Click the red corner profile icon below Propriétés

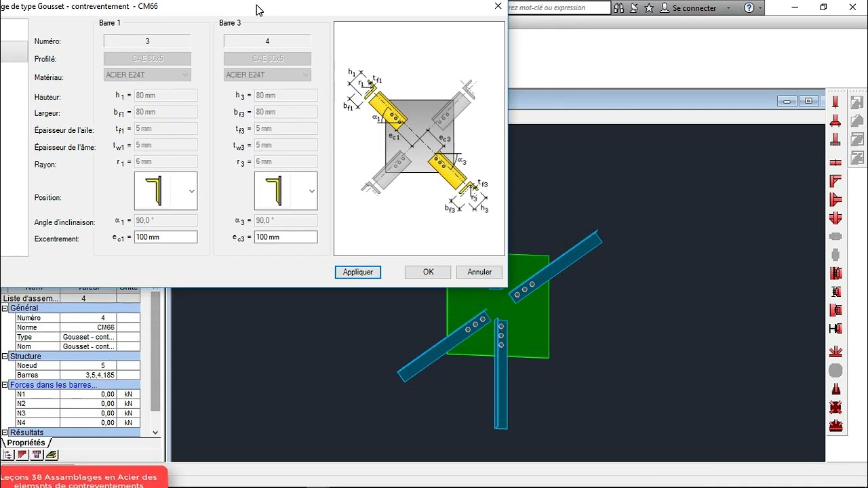click(22, 455)
